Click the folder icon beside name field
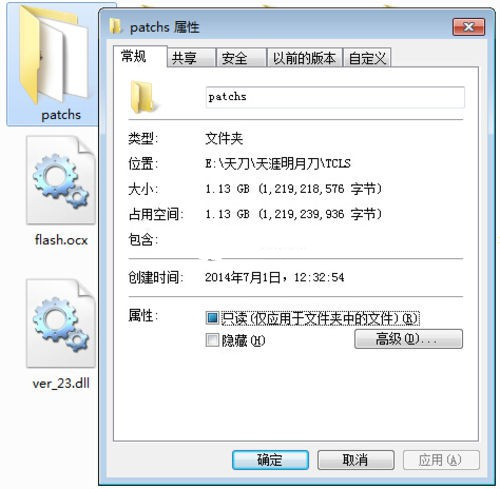The height and width of the screenshot is (489, 500). click(x=143, y=97)
